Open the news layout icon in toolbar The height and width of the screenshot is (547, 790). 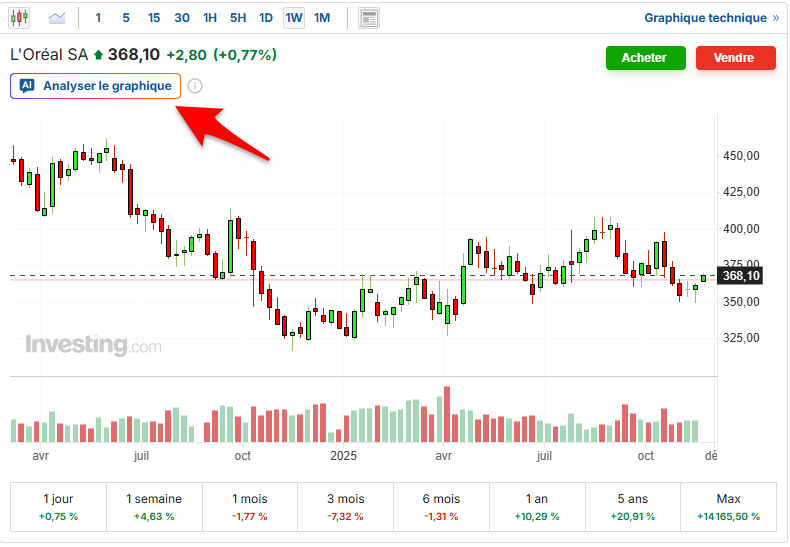point(369,18)
